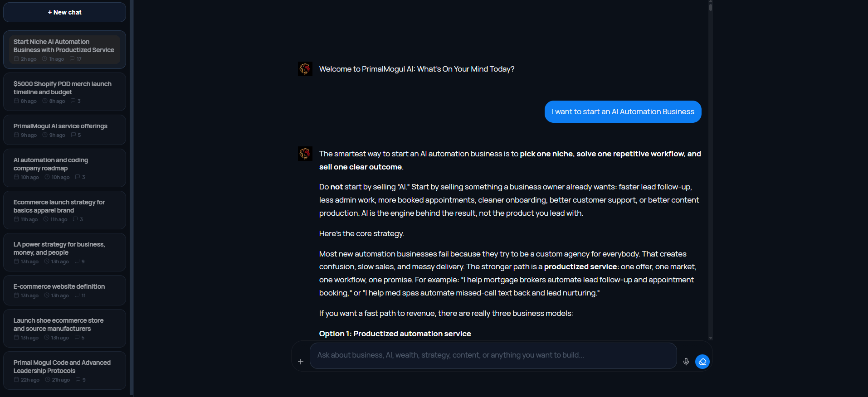This screenshot has height=397, width=868.
Task: Click the clock icon on the PrimalMogul AI service offerings chat
Action: pyautogui.click(x=45, y=135)
